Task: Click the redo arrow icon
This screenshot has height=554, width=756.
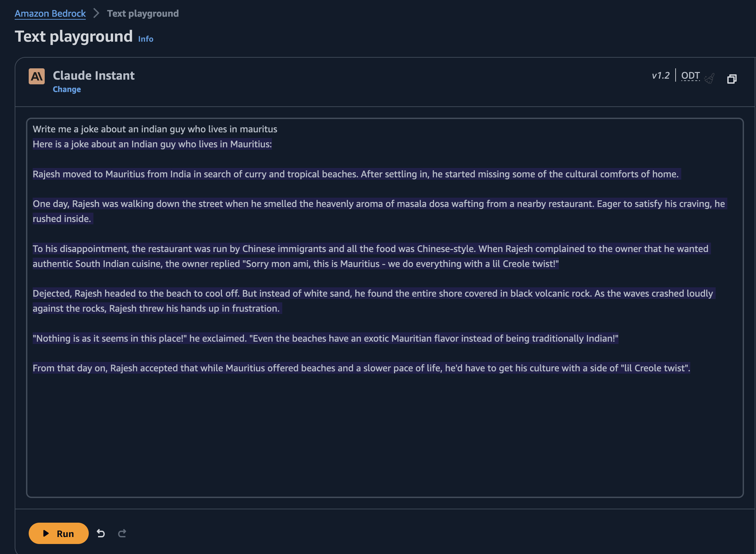Action: click(x=122, y=533)
